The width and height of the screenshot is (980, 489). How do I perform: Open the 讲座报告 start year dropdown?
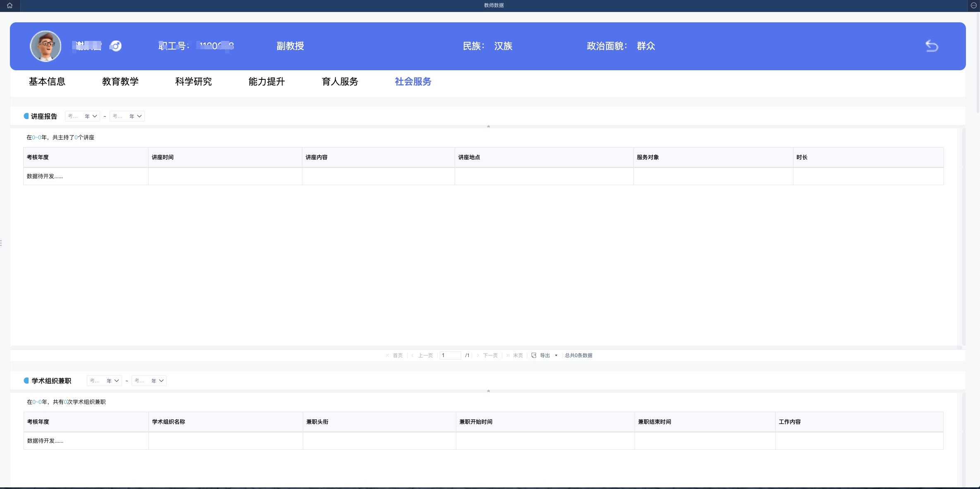(x=82, y=116)
